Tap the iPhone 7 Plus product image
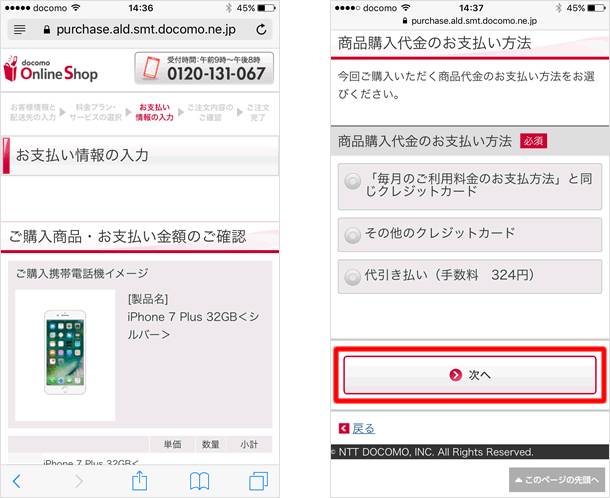The image size is (610, 498). tap(65, 355)
